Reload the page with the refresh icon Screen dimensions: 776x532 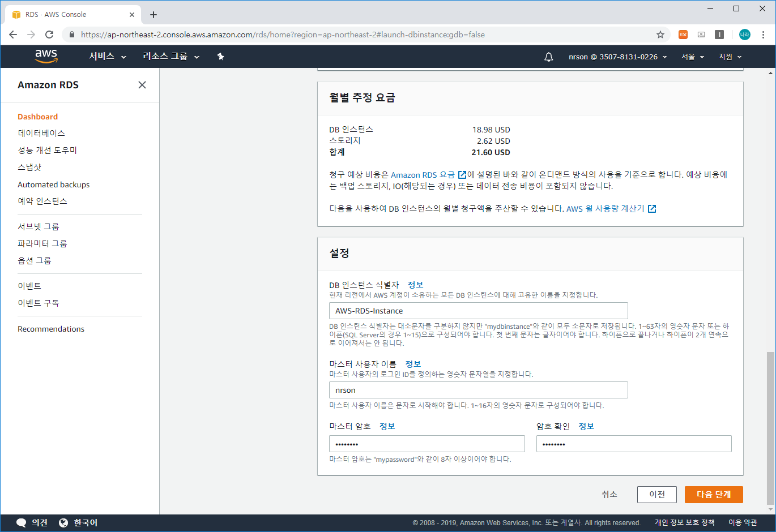click(49, 35)
